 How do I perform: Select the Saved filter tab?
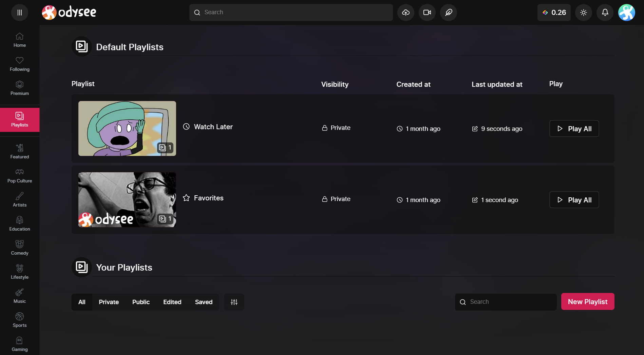pyautogui.click(x=204, y=302)
